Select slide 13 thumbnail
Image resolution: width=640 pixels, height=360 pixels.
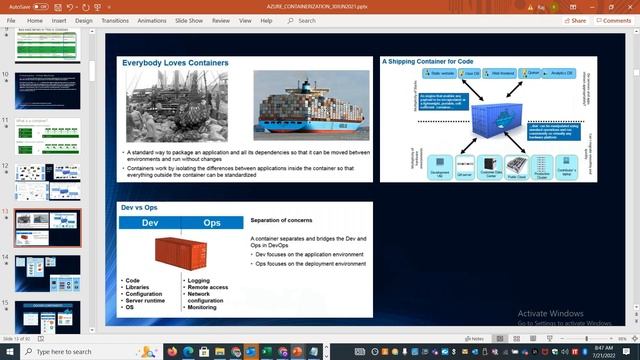point(47,228)
